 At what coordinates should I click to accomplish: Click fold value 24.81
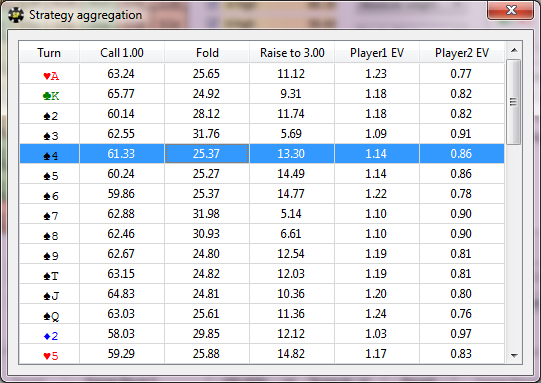[206, 294]
